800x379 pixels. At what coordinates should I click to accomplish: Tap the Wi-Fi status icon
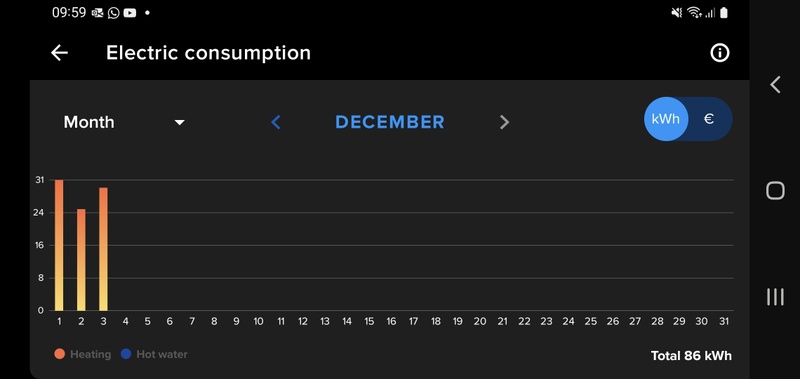click(693, 13)
